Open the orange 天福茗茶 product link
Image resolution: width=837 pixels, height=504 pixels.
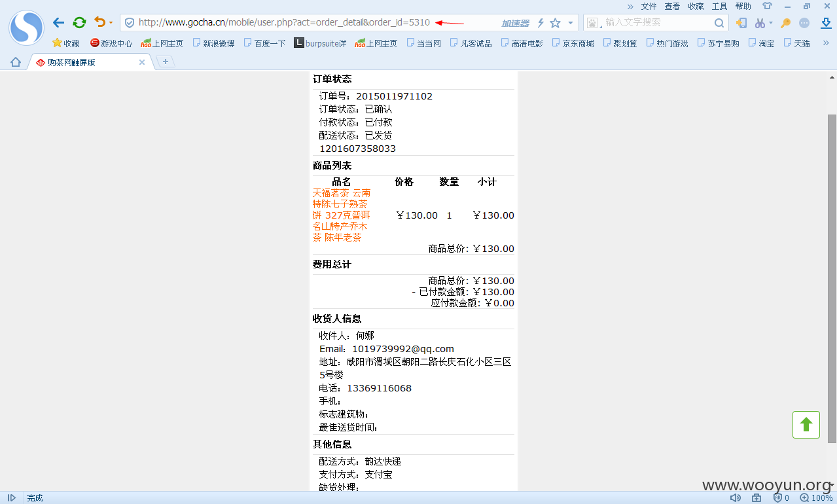(342, 215)
